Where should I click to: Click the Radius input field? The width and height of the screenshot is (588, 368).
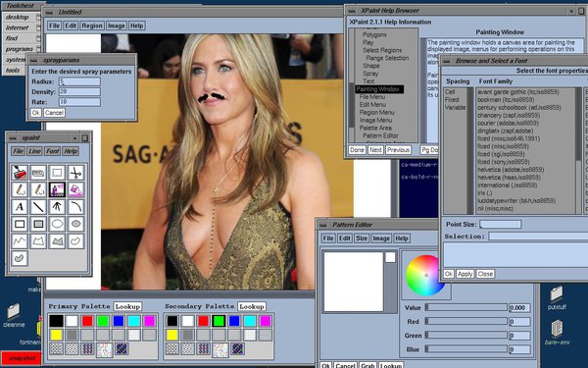click(x=79, y=81)
